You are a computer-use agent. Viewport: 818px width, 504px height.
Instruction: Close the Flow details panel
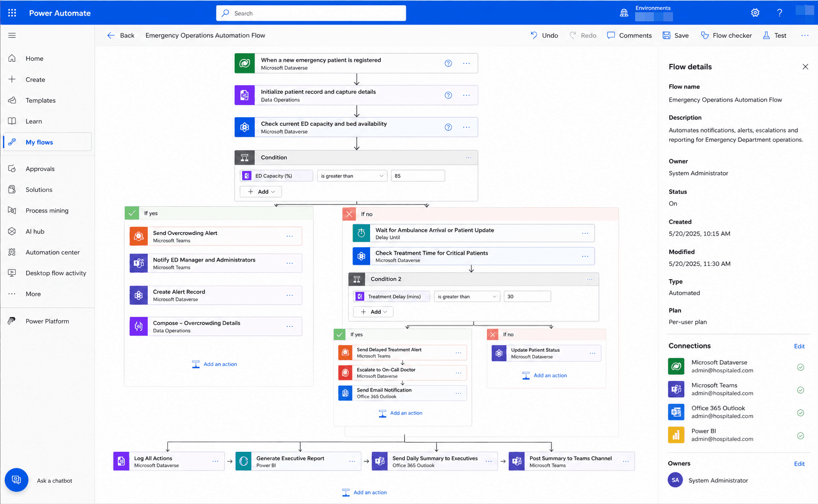pyautogui.click(x=805, y=67)
